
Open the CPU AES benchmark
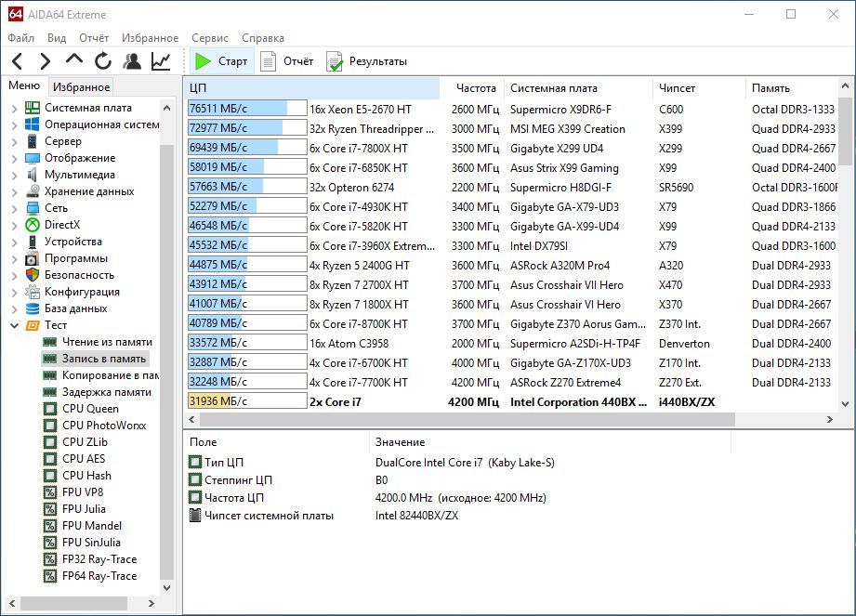coord(84,459)
